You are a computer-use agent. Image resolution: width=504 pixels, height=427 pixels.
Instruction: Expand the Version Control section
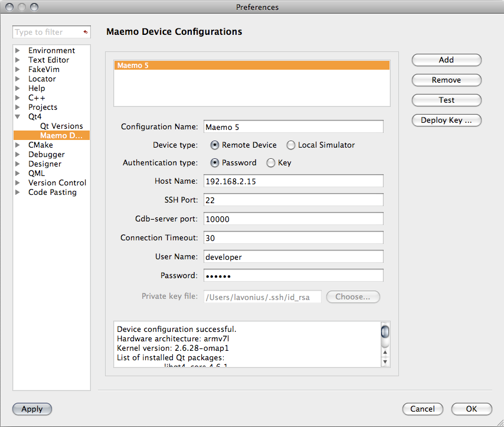point(18,183)
